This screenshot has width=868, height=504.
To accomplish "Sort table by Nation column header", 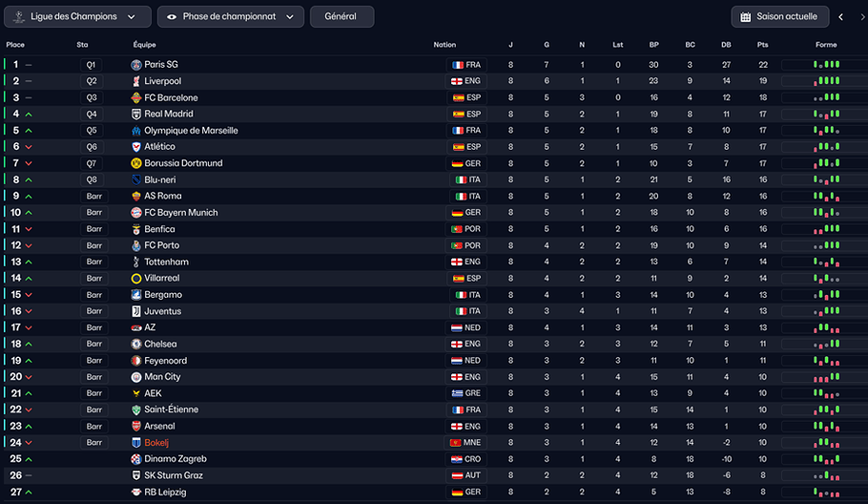I will [444, 45].
